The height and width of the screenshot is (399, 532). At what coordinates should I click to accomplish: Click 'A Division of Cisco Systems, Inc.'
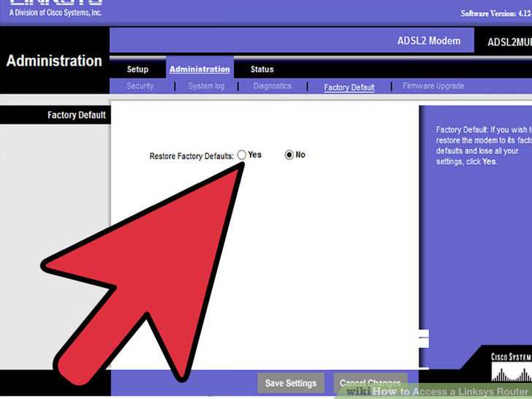[x=56, y=13]
